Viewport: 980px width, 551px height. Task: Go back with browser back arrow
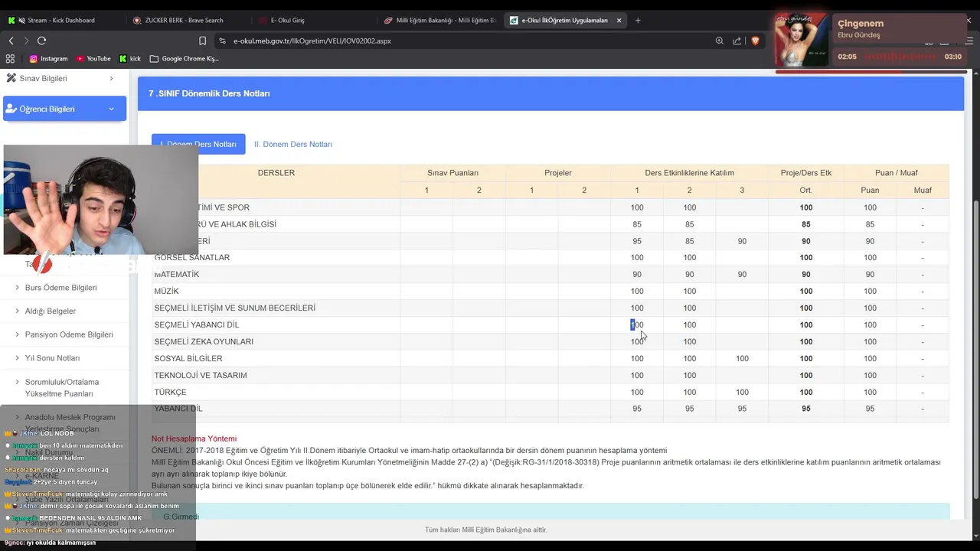11,41
